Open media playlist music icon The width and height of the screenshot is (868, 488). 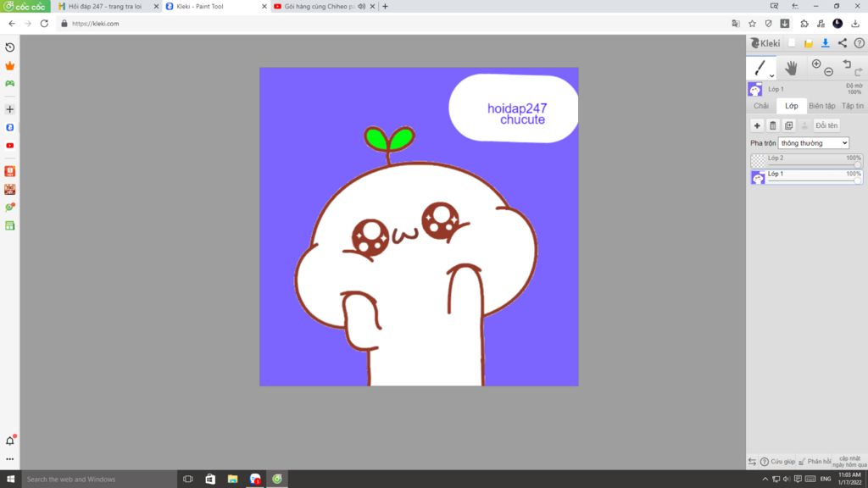point(821,24)
